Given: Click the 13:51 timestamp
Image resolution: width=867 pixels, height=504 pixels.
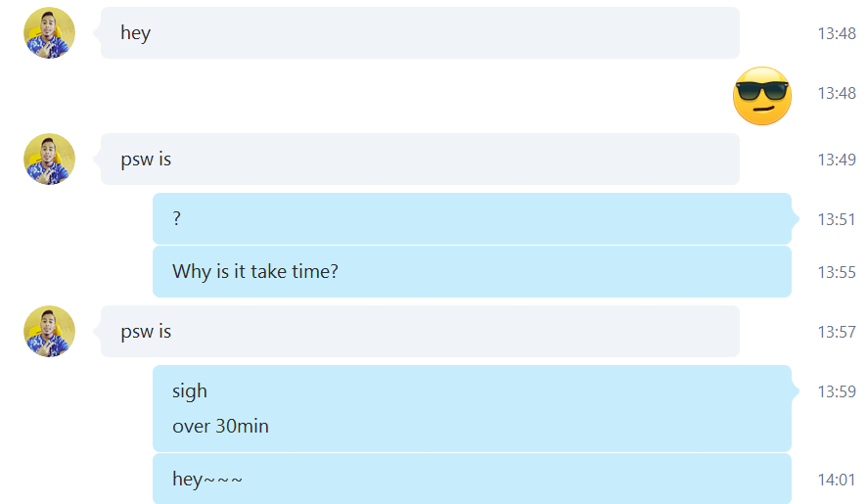Looking at the screenshot, I should 837,219.
